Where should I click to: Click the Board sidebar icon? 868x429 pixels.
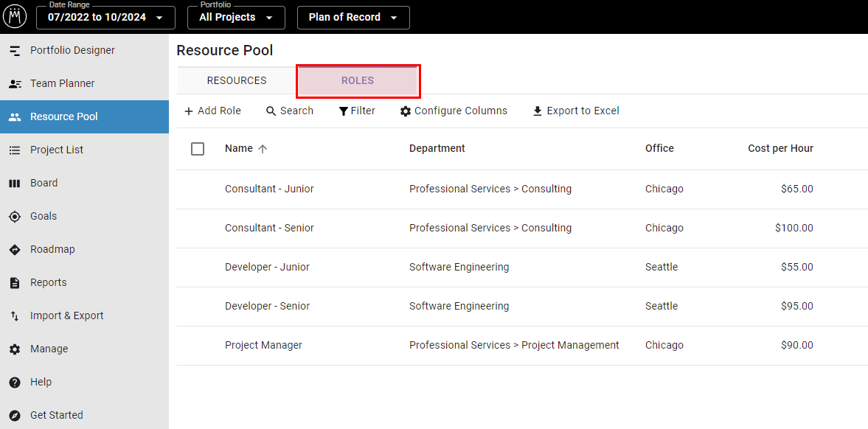click(x=15, y=184)
